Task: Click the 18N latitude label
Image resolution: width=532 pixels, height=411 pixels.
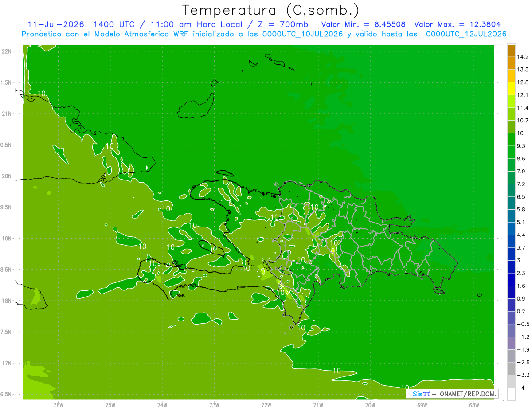Action: coord(7,301)
